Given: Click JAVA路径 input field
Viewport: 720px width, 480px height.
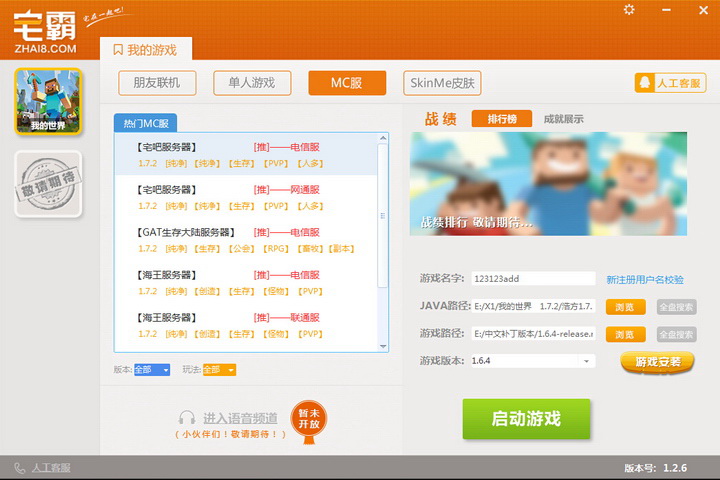Looking at the screenshot, I should (534, 306).
